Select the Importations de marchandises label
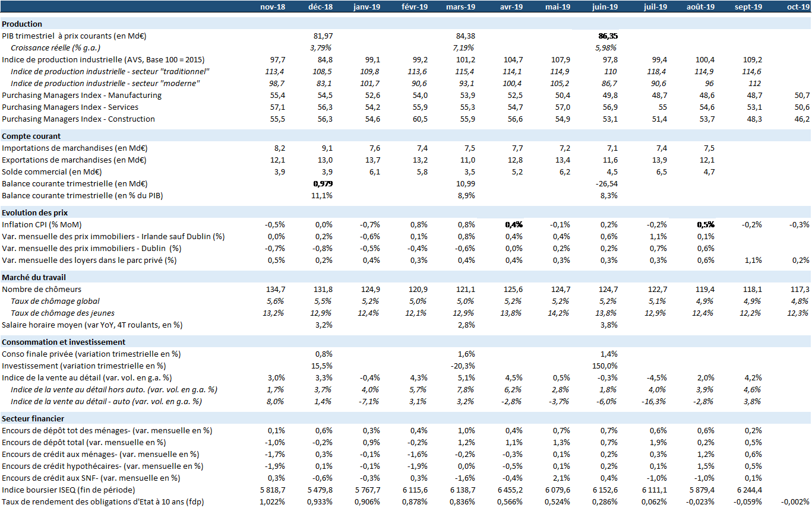 [74, 148]
